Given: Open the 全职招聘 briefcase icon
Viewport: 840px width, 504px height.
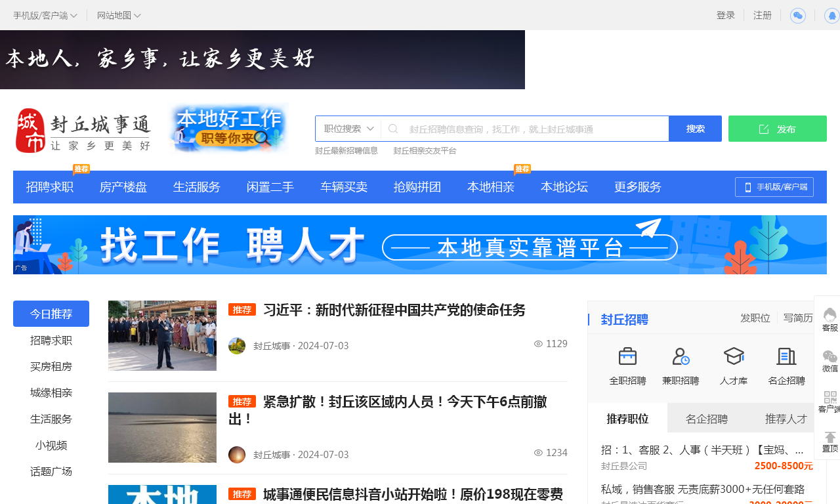Looking at the screenshot, I should click(628, 356).
